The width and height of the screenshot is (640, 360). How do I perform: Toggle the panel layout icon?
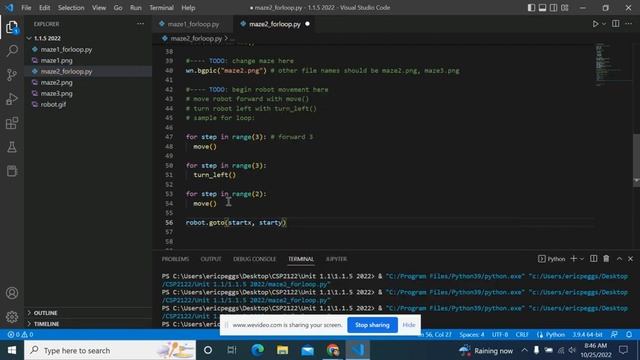542,8
